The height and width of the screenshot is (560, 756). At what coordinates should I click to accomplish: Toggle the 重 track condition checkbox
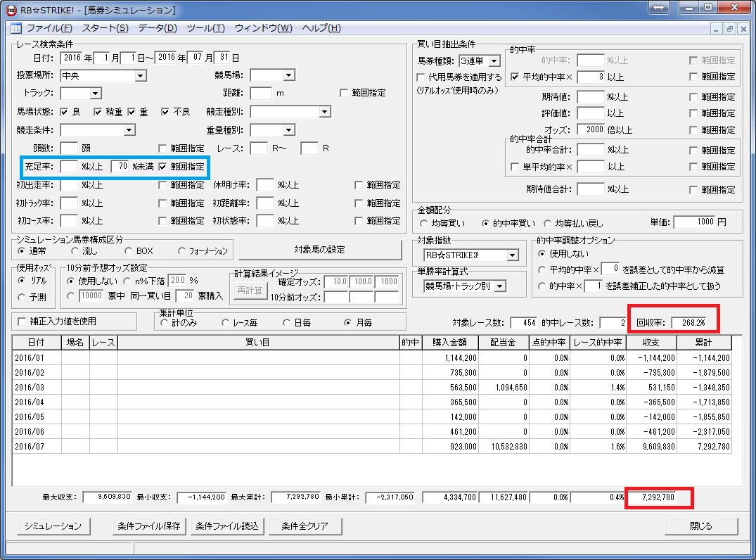pos(132,112)
